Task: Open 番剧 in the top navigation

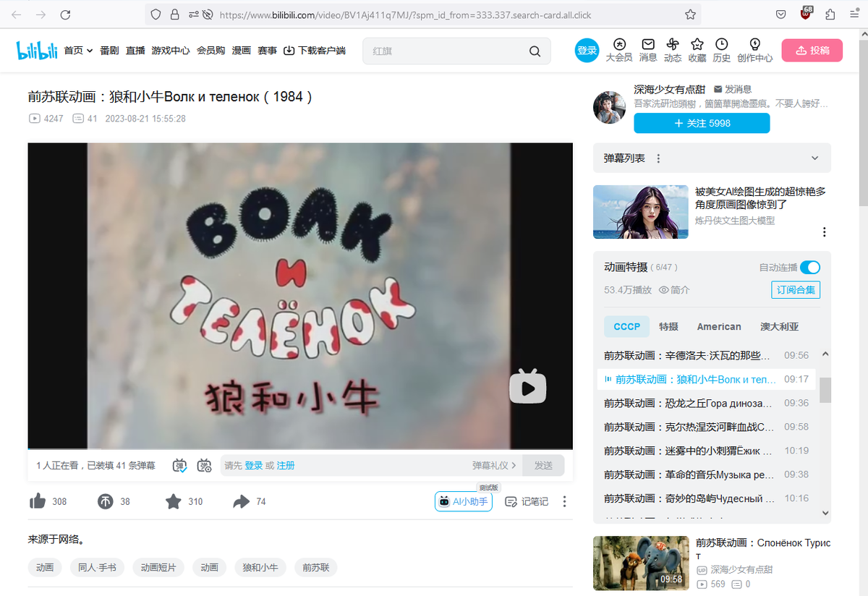Action: click(109, 51)
